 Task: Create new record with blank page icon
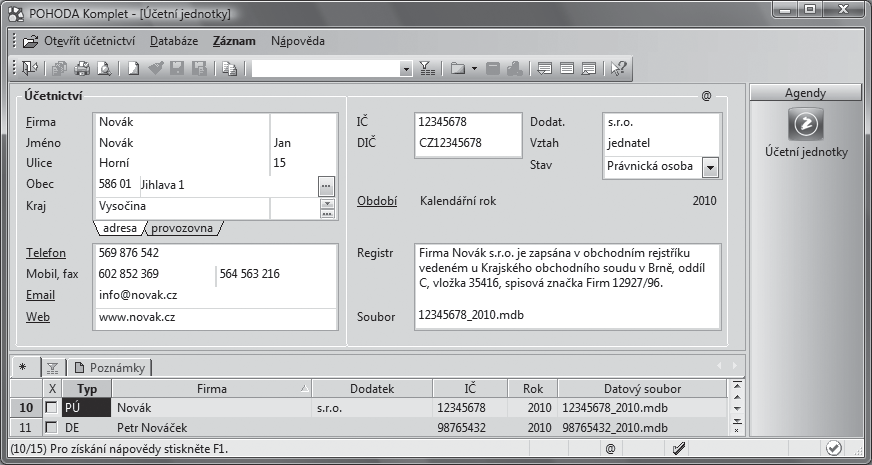pos(133,68)
